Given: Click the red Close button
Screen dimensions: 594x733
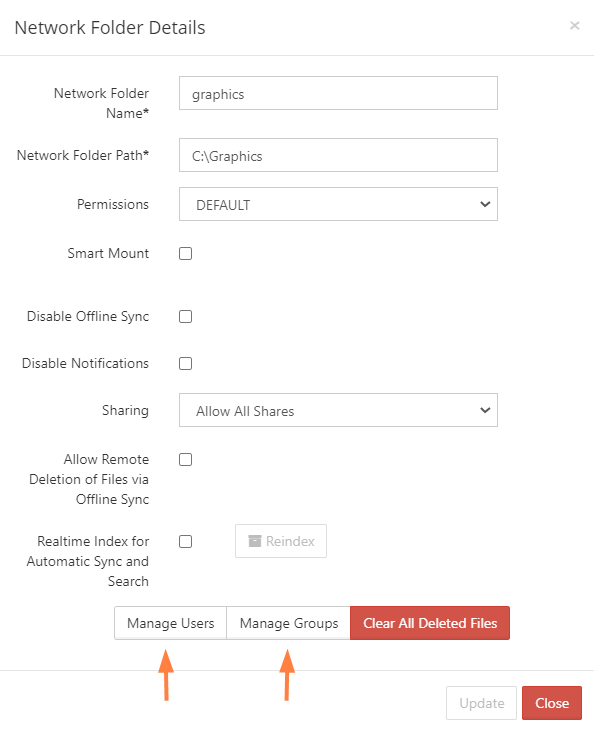Looking at the screenshot, I should (552, 703).
